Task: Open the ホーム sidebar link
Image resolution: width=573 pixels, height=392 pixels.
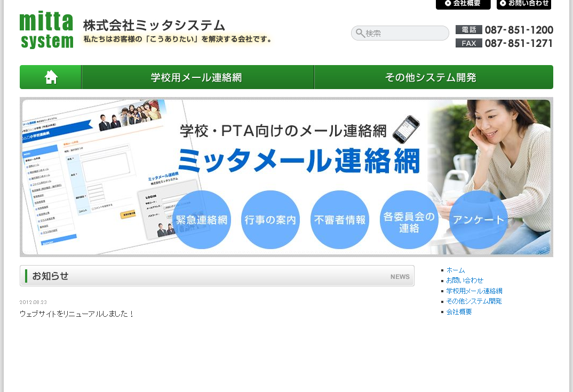Action: 456,270
